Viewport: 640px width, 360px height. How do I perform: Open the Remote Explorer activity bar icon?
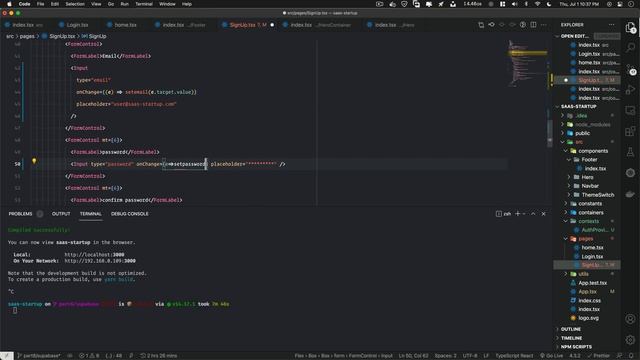click(630, 110)
